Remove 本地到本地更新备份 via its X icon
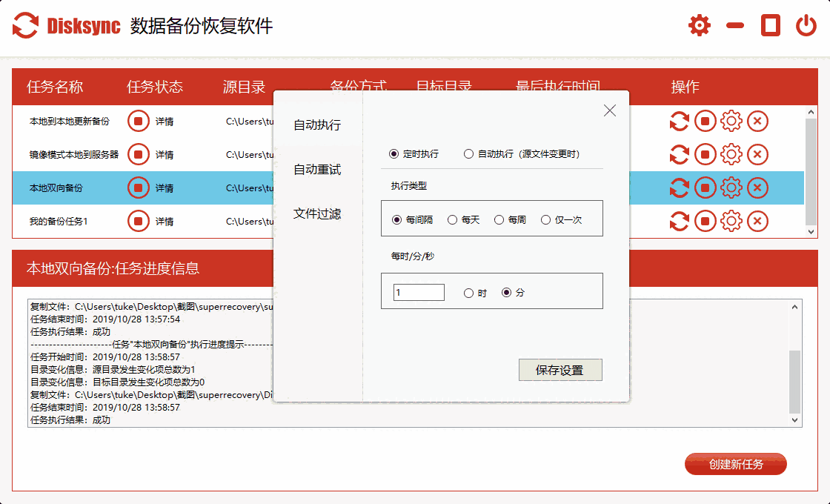Image resolution: width=830 pixels, height=504 pixels. tap(757, 121)
